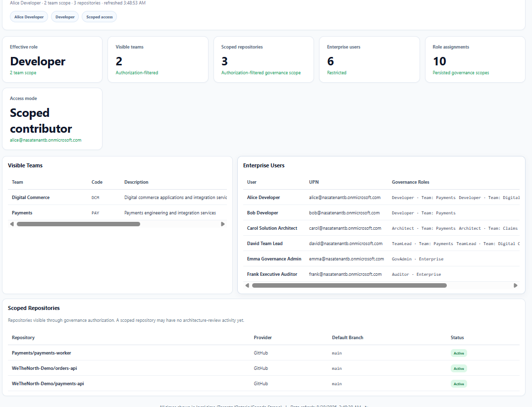Open WeTheNorth-Demo/orders-api repository
This screenshot has width=532, height=407.
click(45, 368)
